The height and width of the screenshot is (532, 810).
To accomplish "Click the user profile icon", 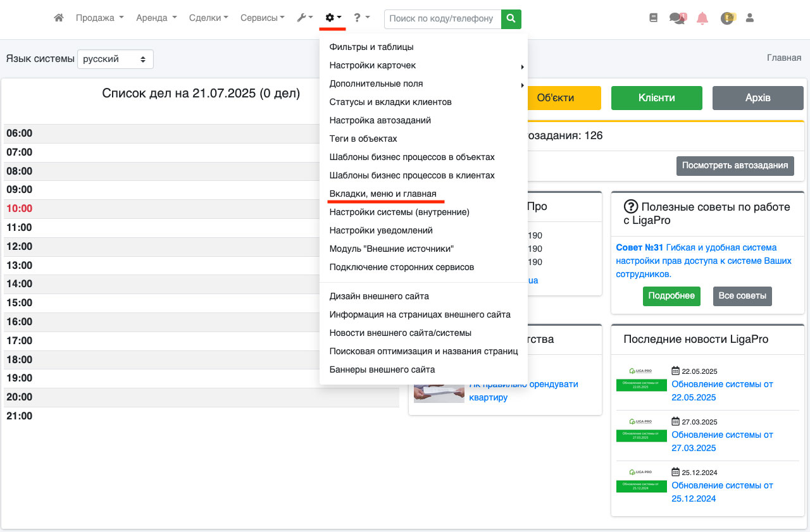I will (x=750, y=18).
